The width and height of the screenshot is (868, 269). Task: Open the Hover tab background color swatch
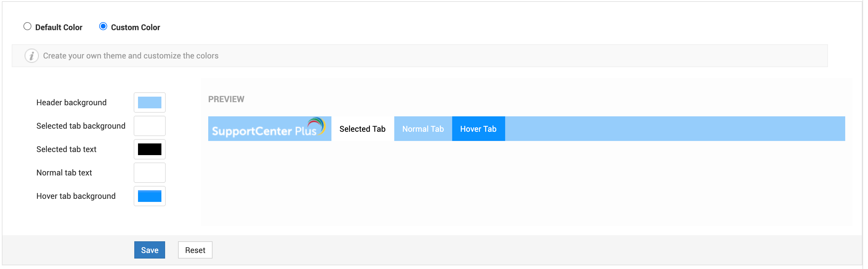click(x=150, y=196)
